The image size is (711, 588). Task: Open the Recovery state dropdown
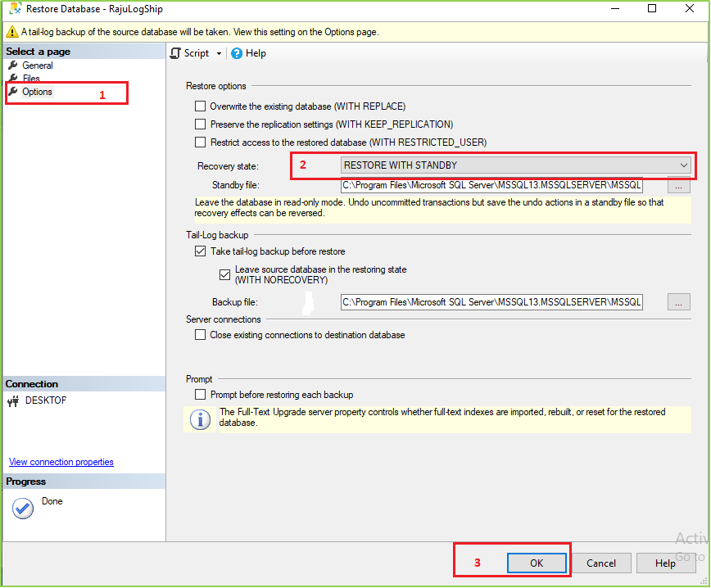tap(515, 165)
